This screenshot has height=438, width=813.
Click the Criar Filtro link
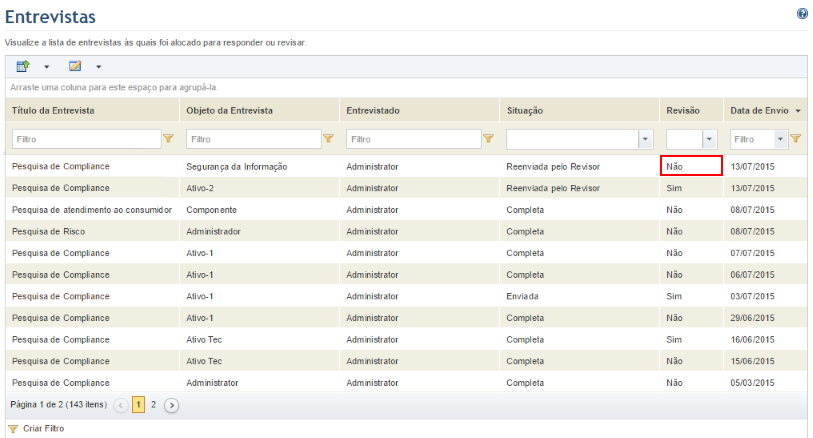pyautogui.click(x=44, y=429)
